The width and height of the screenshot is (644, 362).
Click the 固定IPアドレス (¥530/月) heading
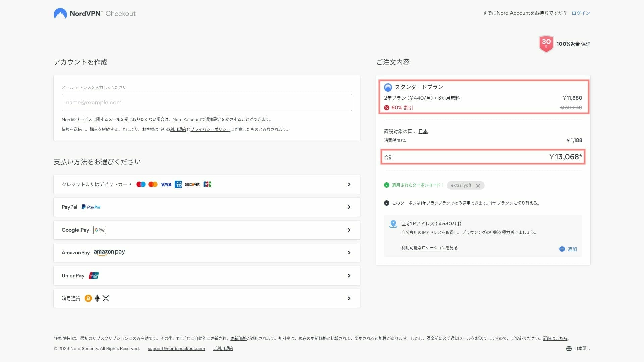tap(431, 224)
